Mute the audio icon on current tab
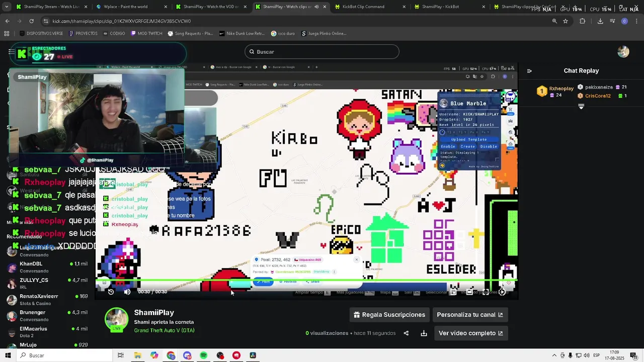This screenshot has height=362, width=644. click(316, 7)
